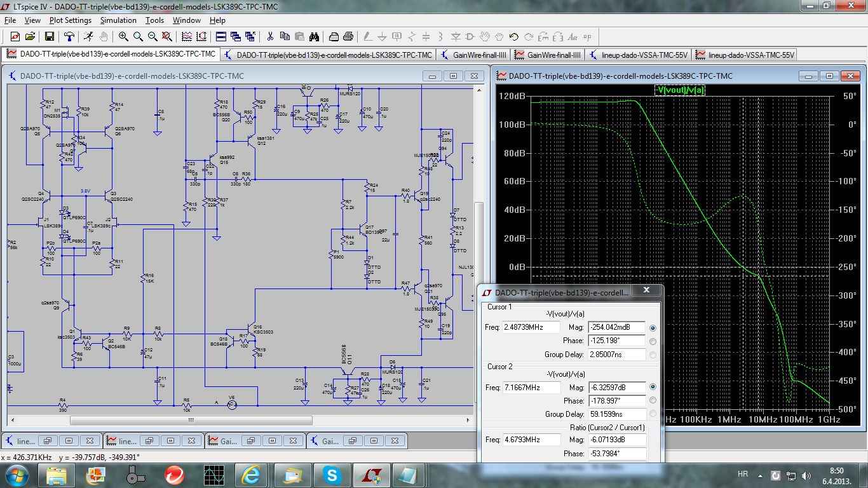Open the File menu
The width and height of the screenshot is (868, 488).
[10, 20]
